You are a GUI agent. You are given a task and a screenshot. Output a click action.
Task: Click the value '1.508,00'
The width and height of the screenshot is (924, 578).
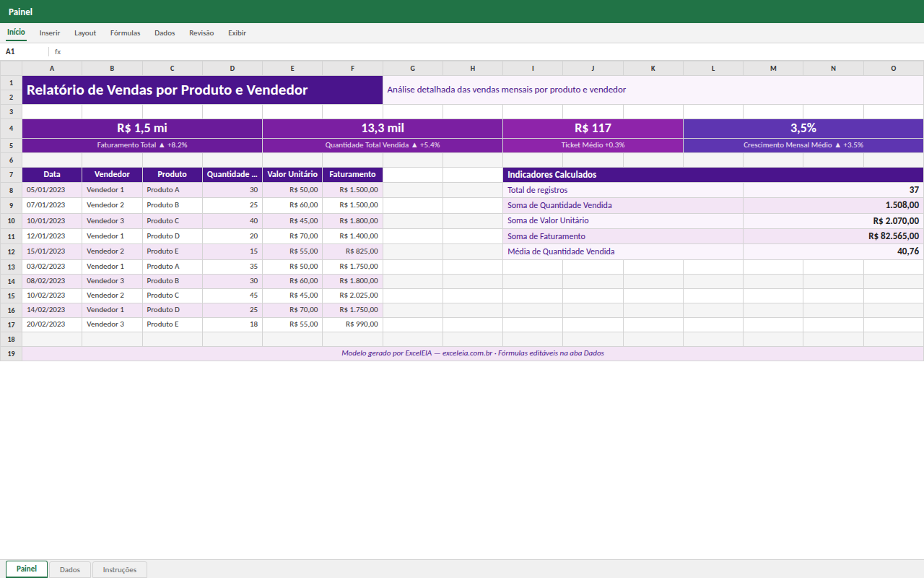[834, 205]
